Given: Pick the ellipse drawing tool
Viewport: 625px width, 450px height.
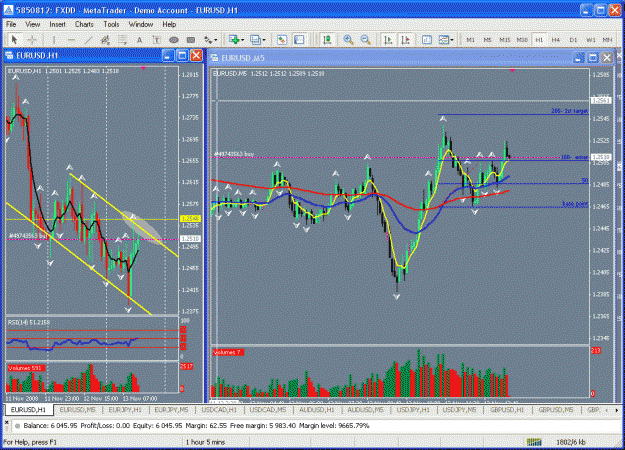Looking at the screenshot, I should (173, 39).
